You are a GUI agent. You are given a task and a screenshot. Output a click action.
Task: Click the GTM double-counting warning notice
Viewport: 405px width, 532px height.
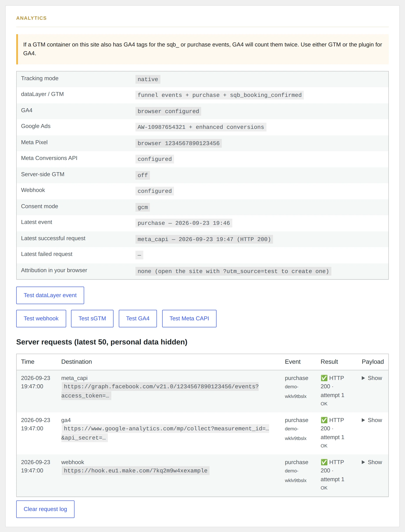[x=202, y=49]
